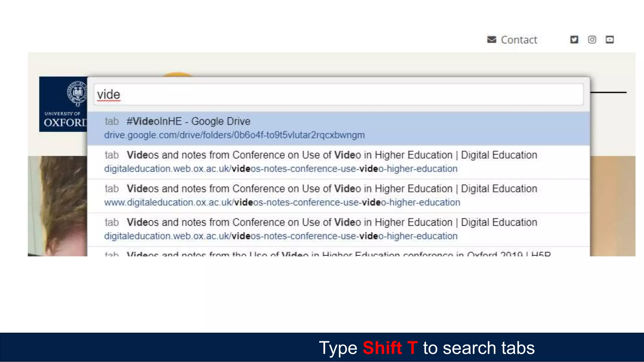644x362 pixels.
Task: Click the drive.google.com folders URL
Action: [234, 135]
